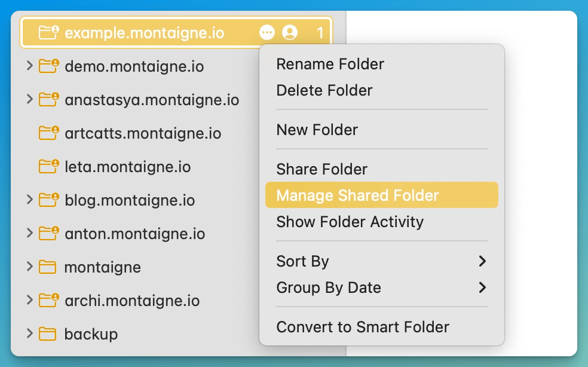
Task: Click the archi.montaigne.io shared folder icon
Action: point(48,300)
